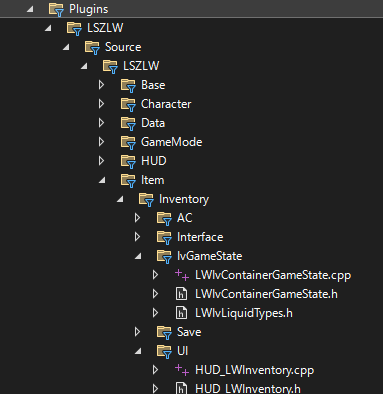This screenshot has width=383, height=394.
Task: Expand the Interface folder
Action: 138,237
